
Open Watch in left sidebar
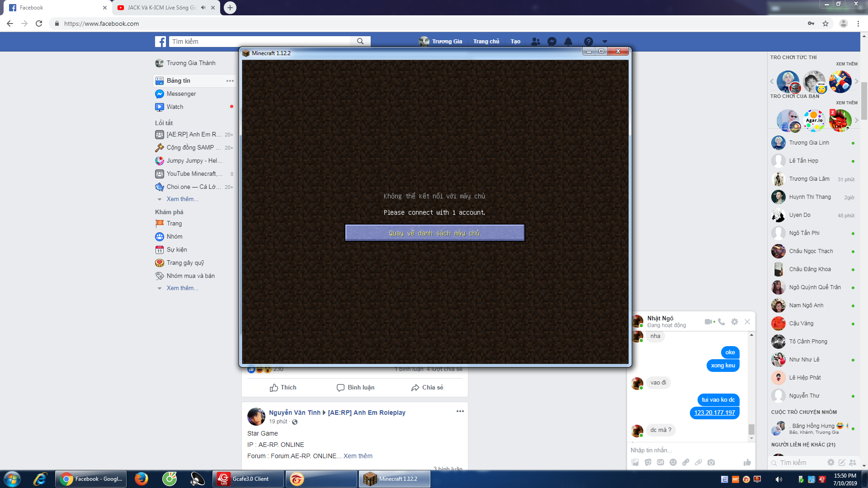[x=175, y=107]
